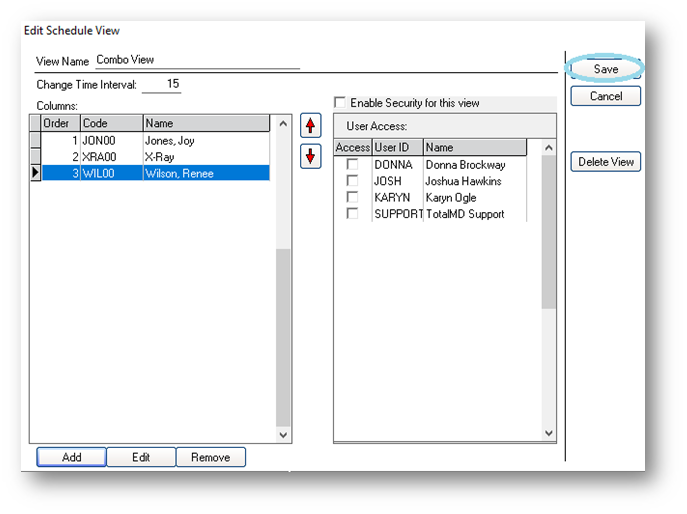Tick the SUPPORT user access checkbox
Image resolution: width=687 pixels, height=514 pixels.
pyautogui.click(x=352, y=213)
